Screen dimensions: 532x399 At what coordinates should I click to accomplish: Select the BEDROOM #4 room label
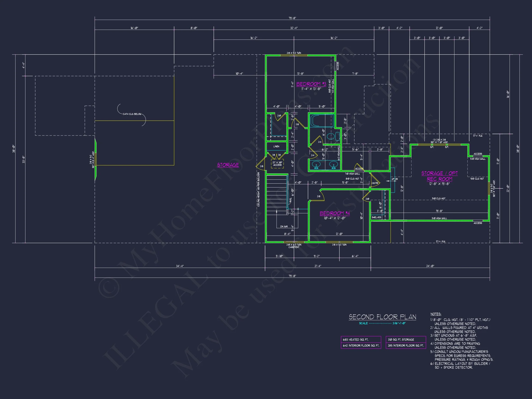335,213
